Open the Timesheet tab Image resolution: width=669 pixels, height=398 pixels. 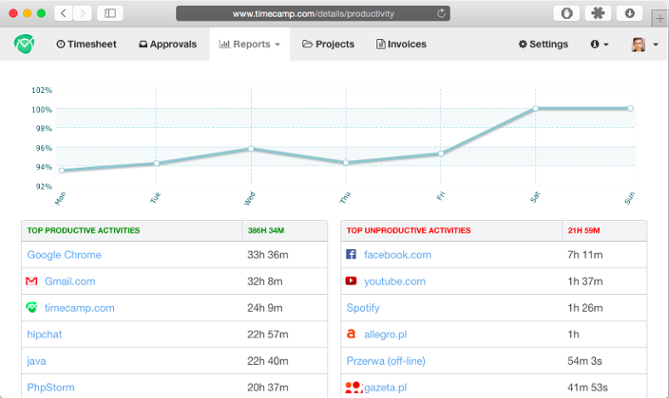86,44
